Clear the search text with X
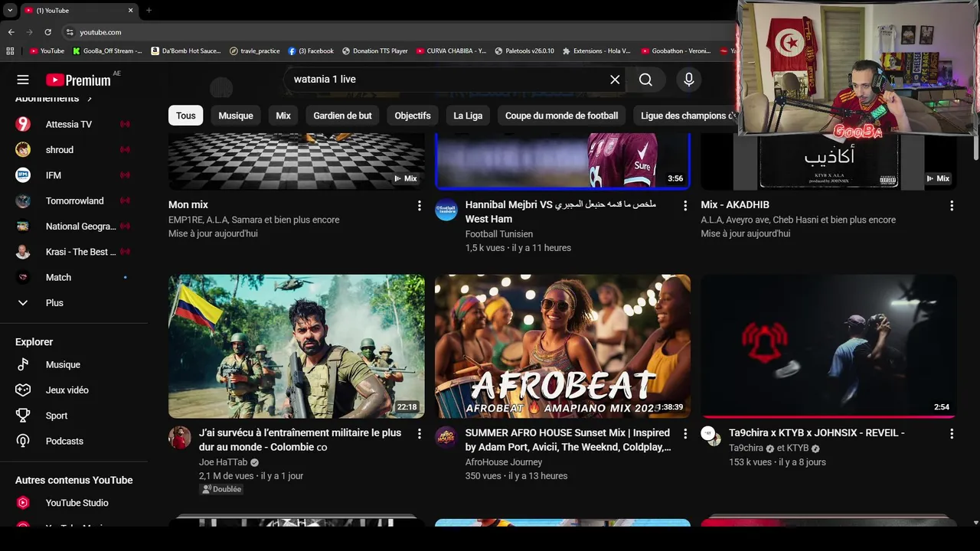Viewport: 980px width, 551px height. click(615, 80)
